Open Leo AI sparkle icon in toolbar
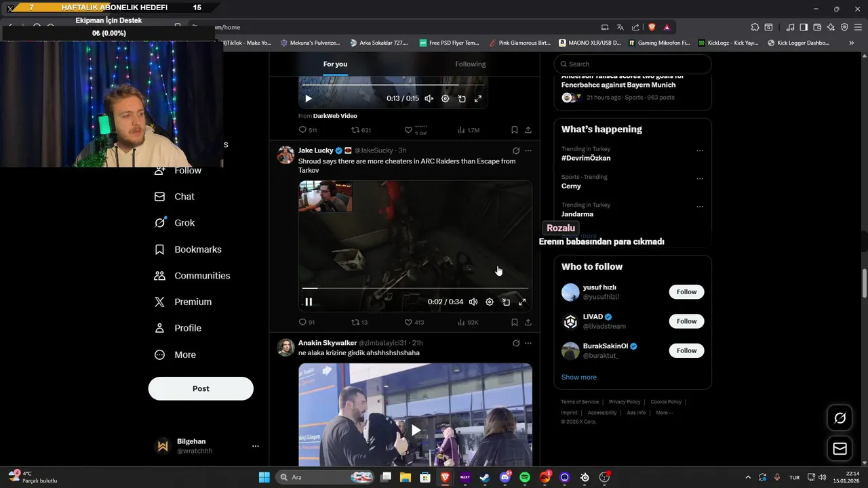The width and height of the screenshot is (868, 488). tap(831, 27)
